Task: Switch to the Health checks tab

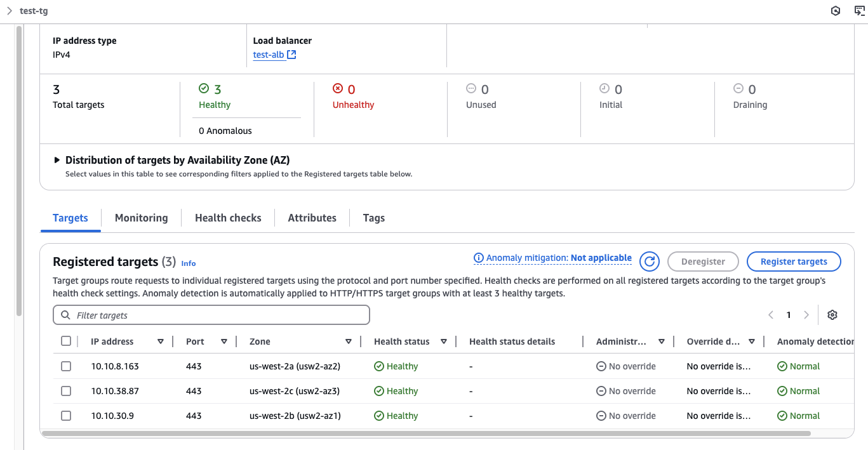Action: tap(228, 218)
